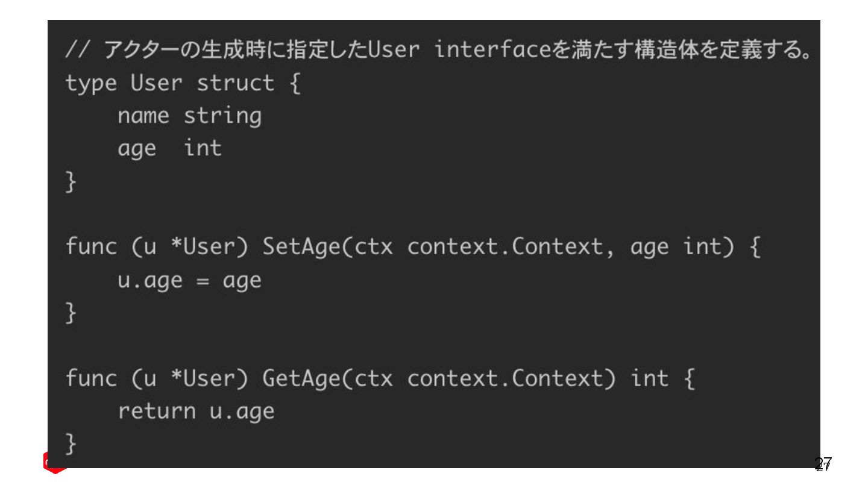Click the "name string" field line
868x488 pixels.
(x=189, y=116)
